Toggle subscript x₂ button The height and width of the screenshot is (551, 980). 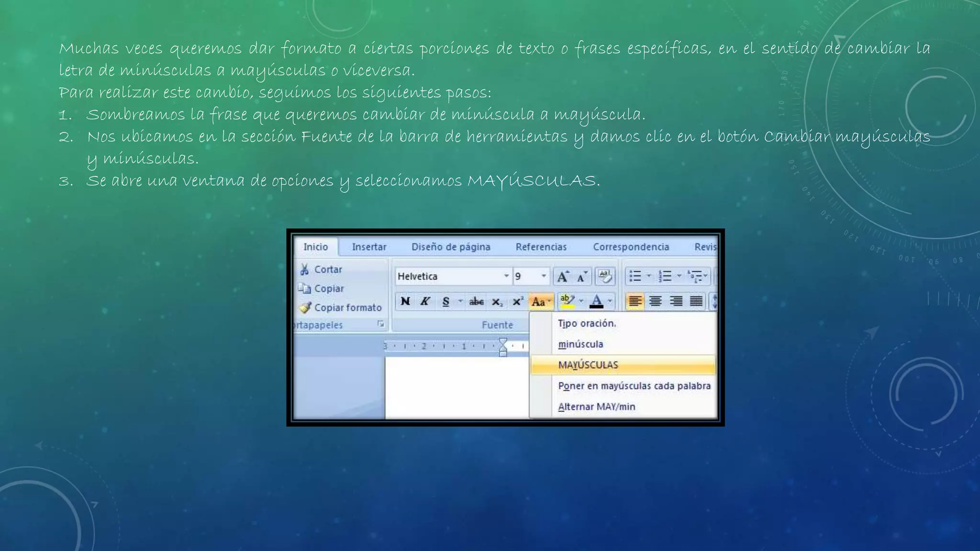coord(498,301)
